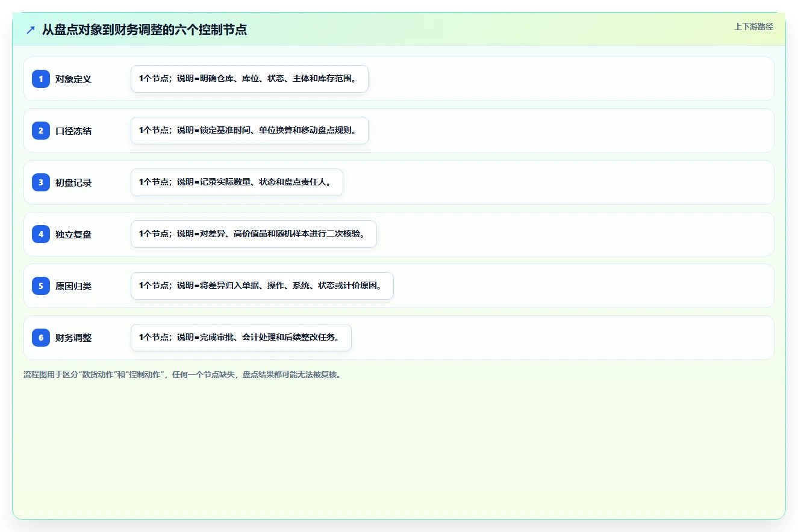Open the note about 完成审批、会计处理

coord(241,338)
